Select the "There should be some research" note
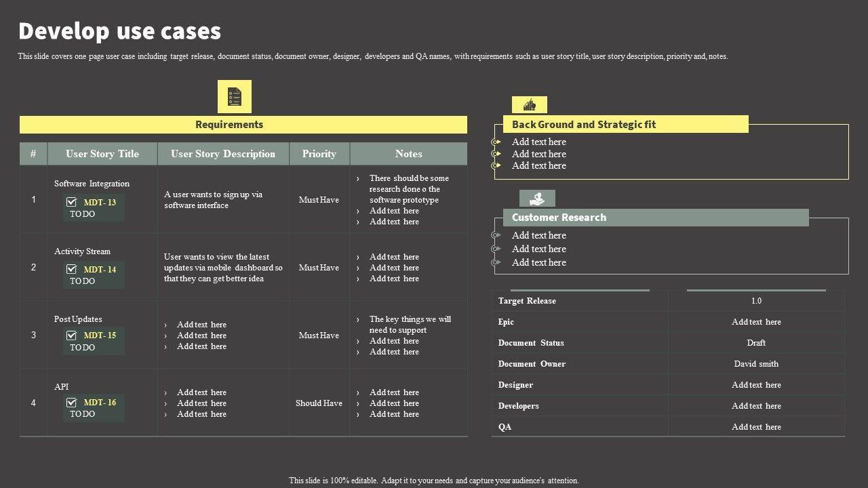The height and width of the screenshot is (488, 868). point(409,189)
